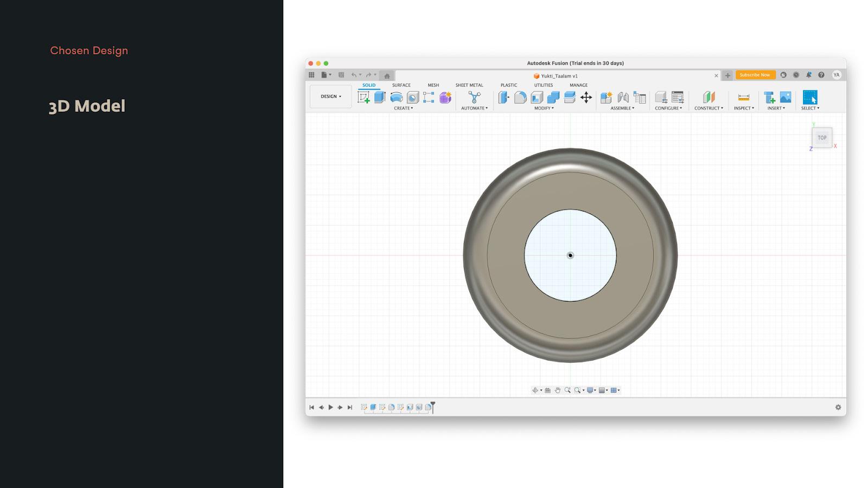Image resolution: width=868 pixels, height=488 pixels.
Task: Select the Press Pull tool
Action: (x=503, y=97)
